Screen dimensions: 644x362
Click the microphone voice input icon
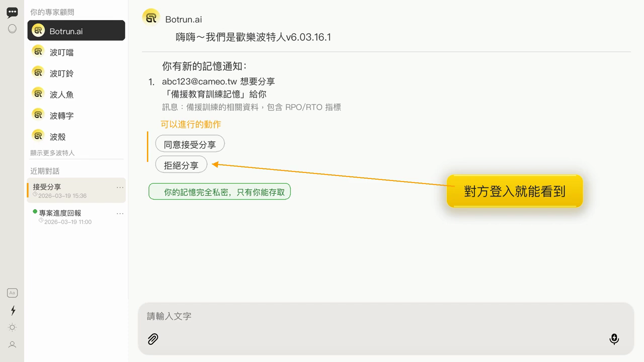614,339
